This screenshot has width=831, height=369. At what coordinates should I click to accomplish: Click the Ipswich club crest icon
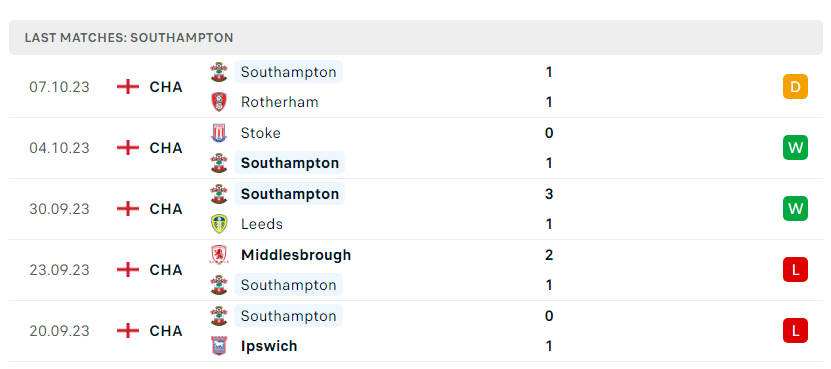point(219,346)
